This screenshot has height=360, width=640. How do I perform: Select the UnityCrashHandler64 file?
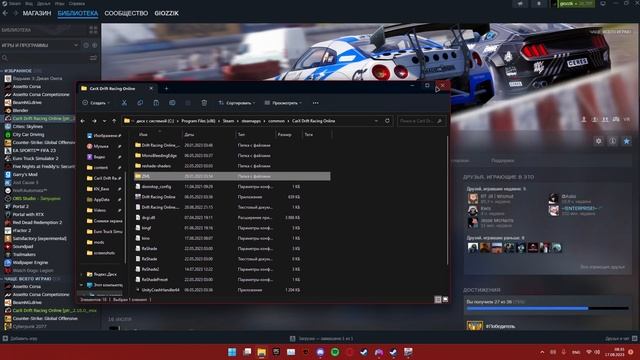click(x=160, y=290)
